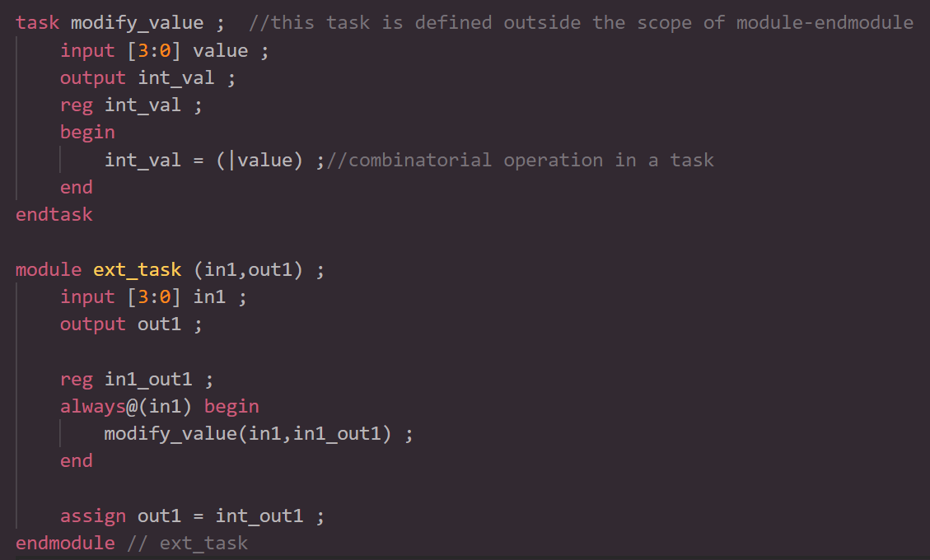Click the 'output' keyword before int_val
Screen dimensions: 930x560
93,78
